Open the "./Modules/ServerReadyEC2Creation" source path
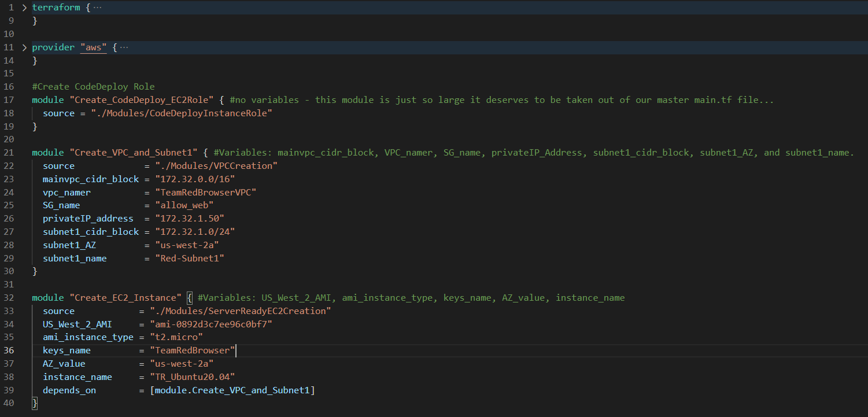This screenshot has width=868, height=417. pos(240,311)
